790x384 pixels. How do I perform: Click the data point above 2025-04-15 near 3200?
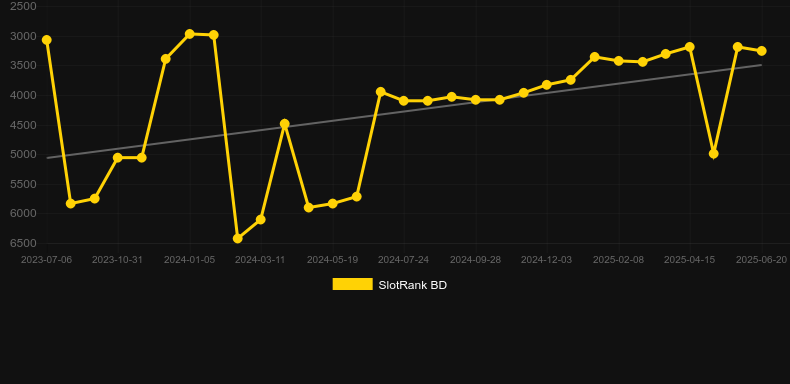coord(690,47)
